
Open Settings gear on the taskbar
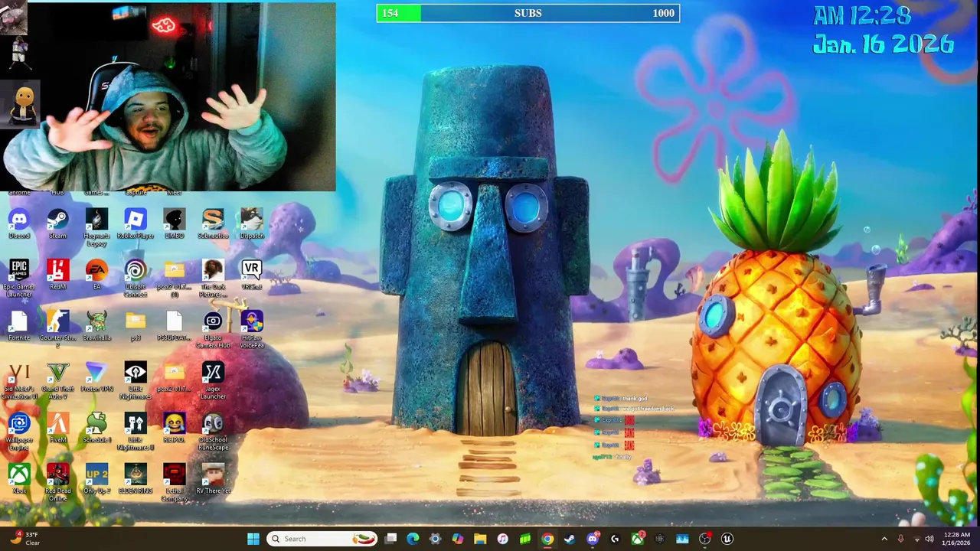pyautogui.click(x=435, y=539)
